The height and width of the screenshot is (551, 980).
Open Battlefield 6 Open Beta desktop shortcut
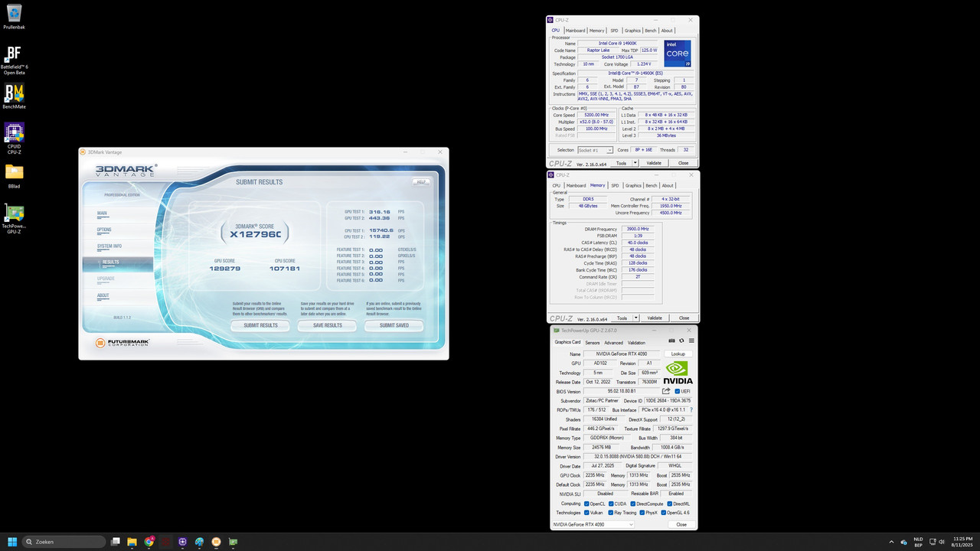[14, 60]
